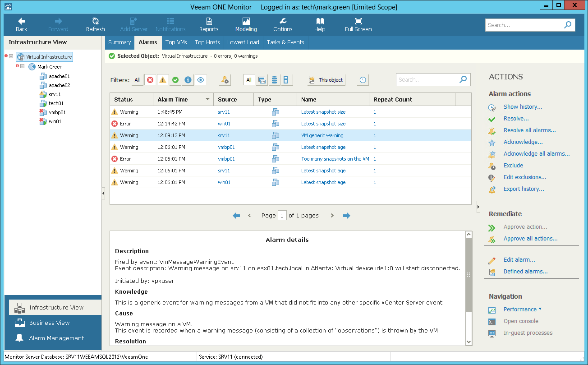Screen dimensions: 588x365
Task: Refresh the monitor view
Action: [x=96, y=25]
